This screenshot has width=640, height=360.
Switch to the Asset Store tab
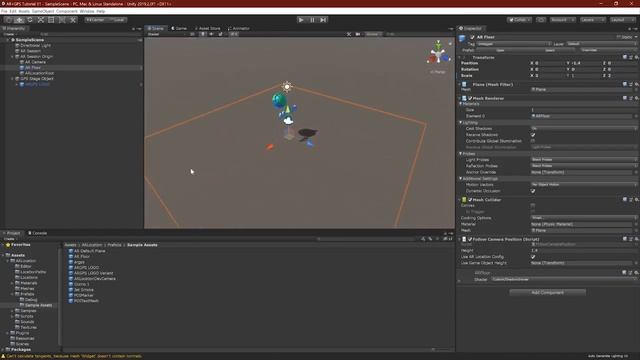[207, 29]
